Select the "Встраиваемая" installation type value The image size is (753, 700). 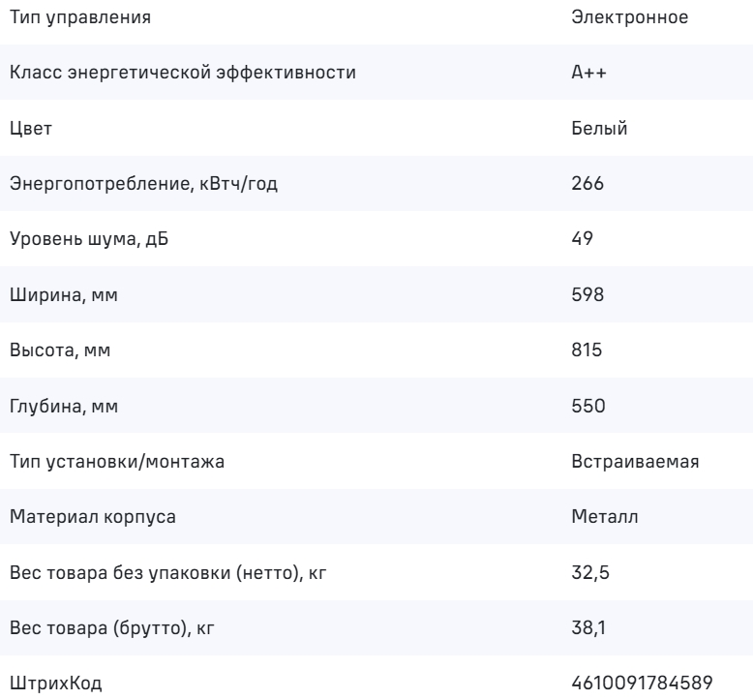point(636,462)
